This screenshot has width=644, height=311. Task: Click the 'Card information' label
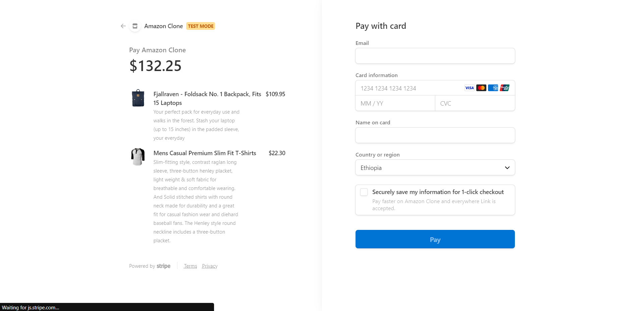(376, 75)
